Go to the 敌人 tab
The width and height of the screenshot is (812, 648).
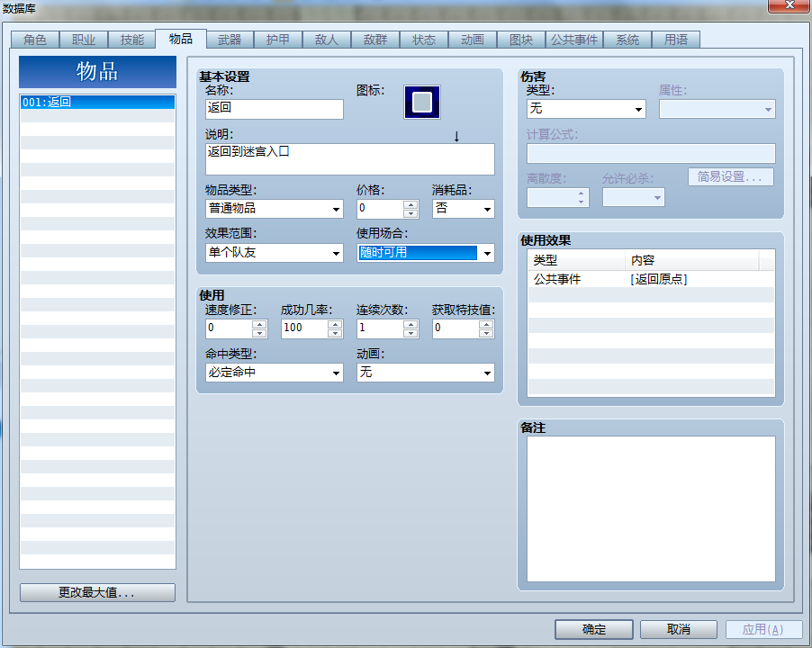326,40
